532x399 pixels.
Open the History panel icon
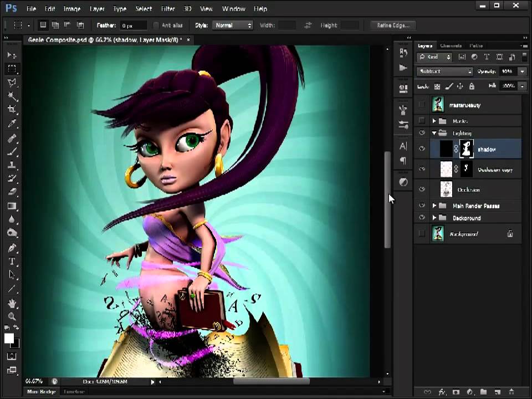(403, 52)
